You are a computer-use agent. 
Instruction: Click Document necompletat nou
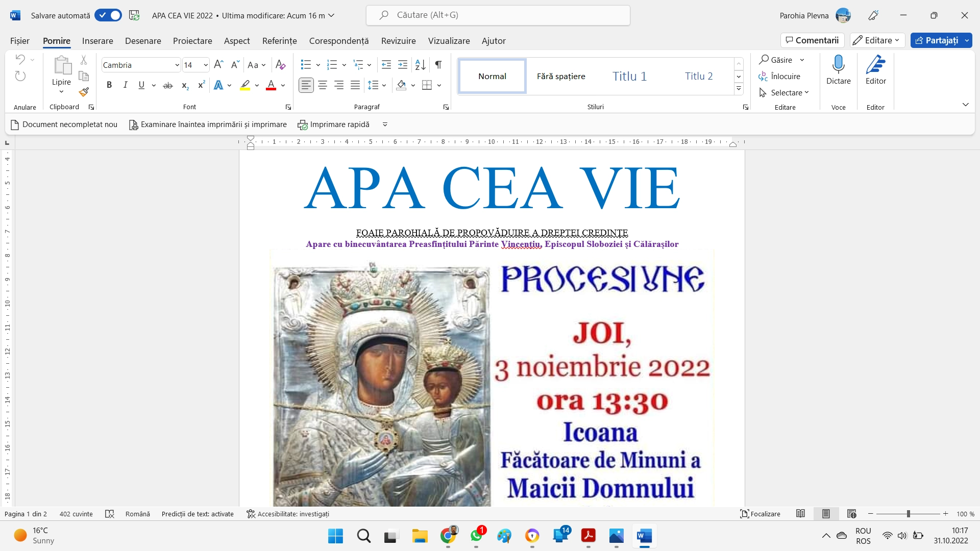click(x=64, y=124)
